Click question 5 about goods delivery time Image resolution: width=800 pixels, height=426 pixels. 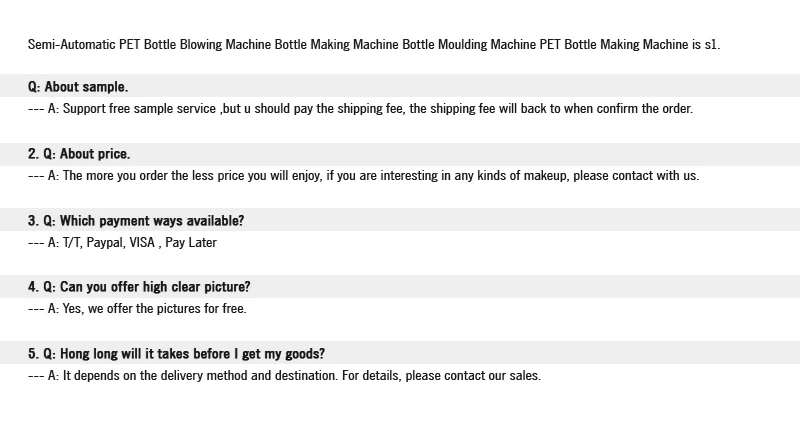[176, 354]
